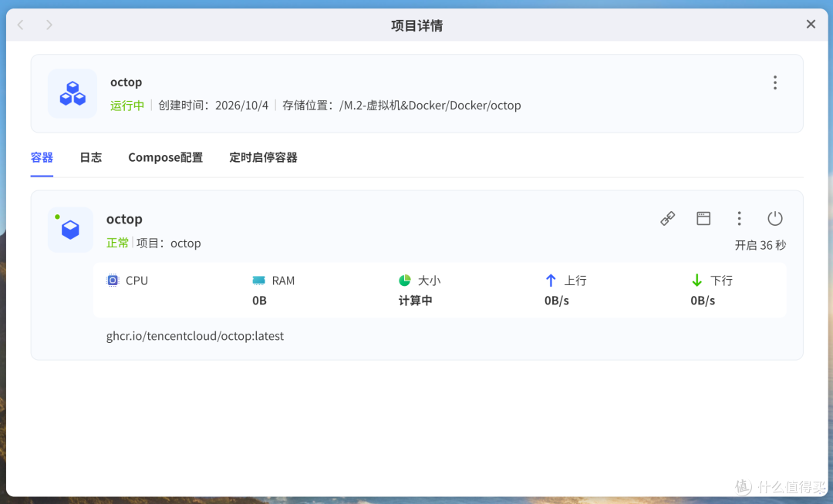Switch to the 日志 tab

tap(91, 157)
